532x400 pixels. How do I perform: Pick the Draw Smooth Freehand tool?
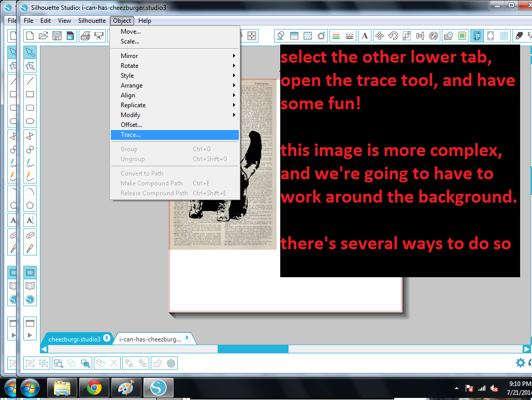(x=30, y=176)
